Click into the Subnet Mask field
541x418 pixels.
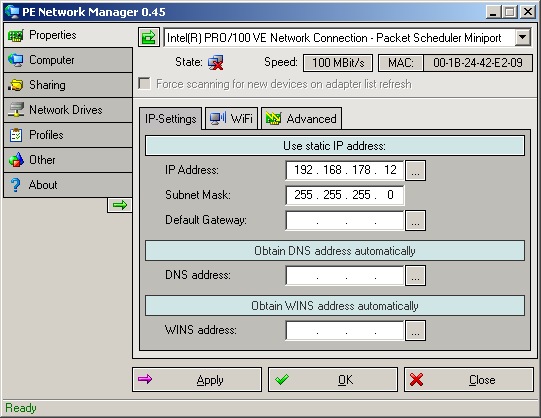[x=345, y=195]
